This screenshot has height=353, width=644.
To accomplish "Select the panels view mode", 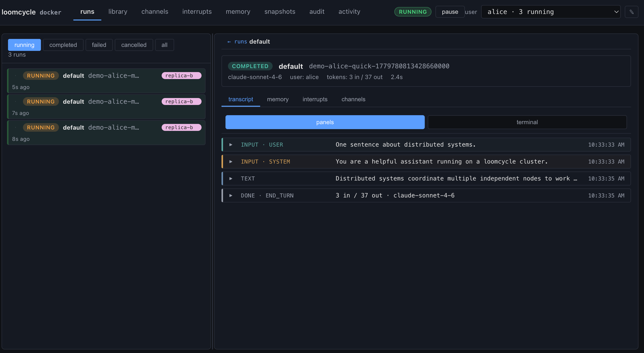I will click(x=325, y=122).
